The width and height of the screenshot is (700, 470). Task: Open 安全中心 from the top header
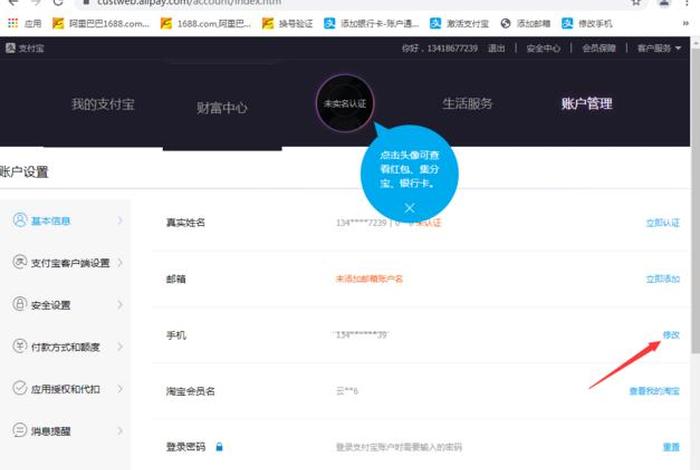coord(543,48)
